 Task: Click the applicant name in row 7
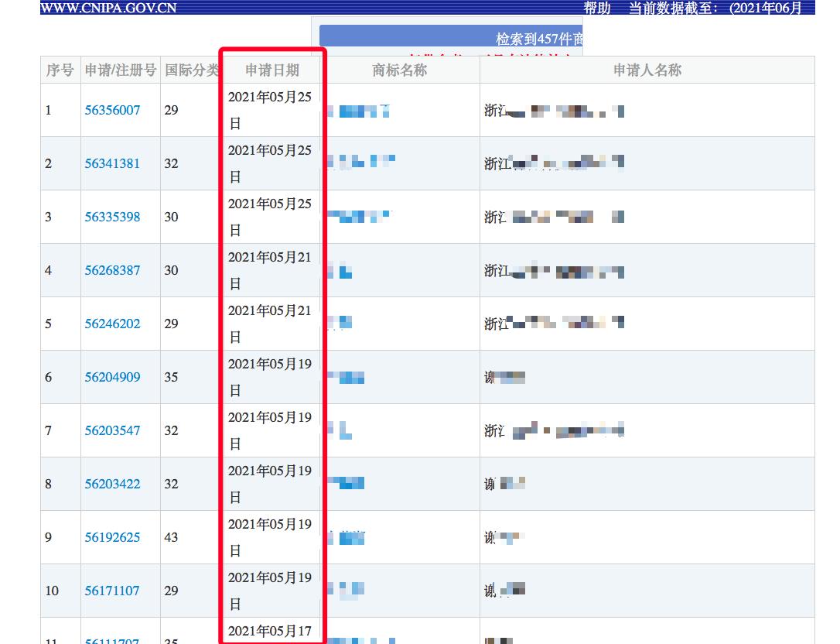554,430
